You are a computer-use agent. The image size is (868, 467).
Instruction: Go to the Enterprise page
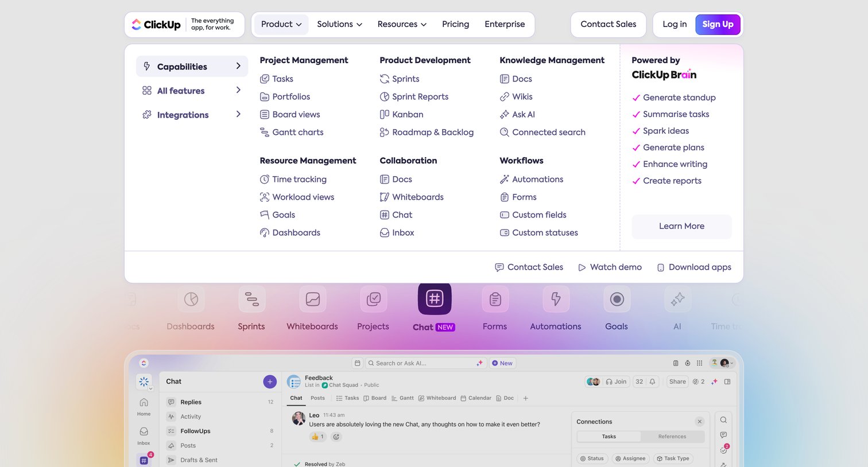click(505, 25)
